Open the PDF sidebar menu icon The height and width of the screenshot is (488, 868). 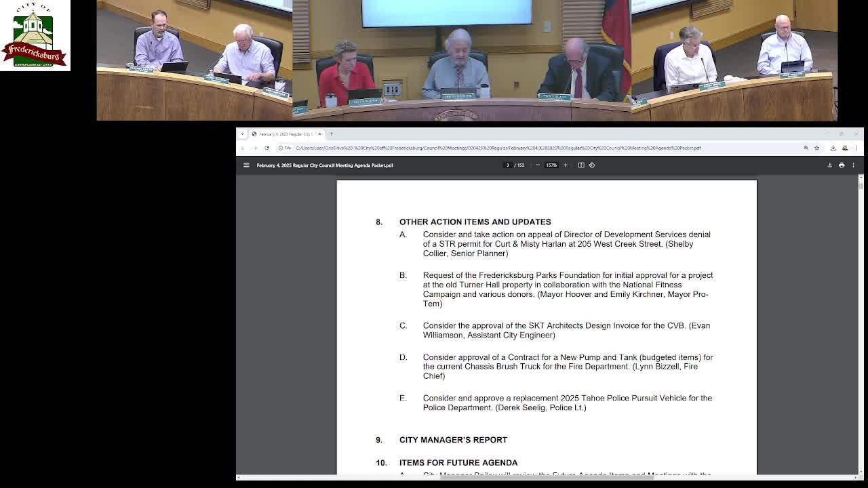point(246,165)
